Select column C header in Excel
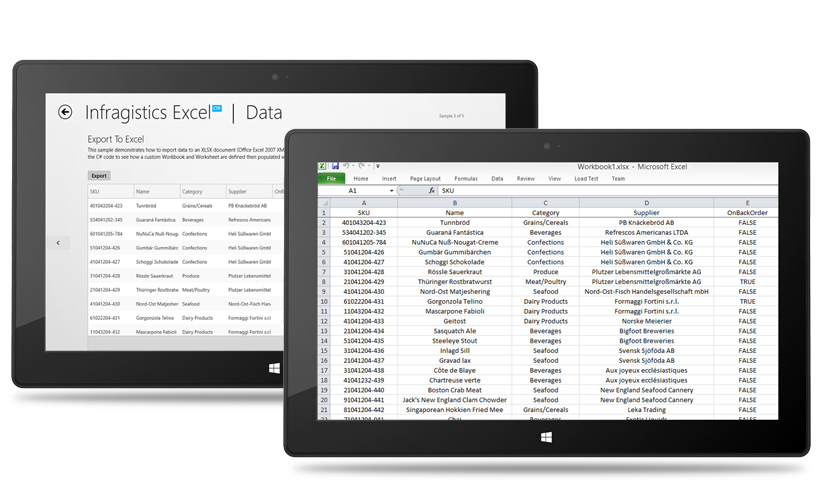This screenshot has height=500, width=820. (545, 203)
